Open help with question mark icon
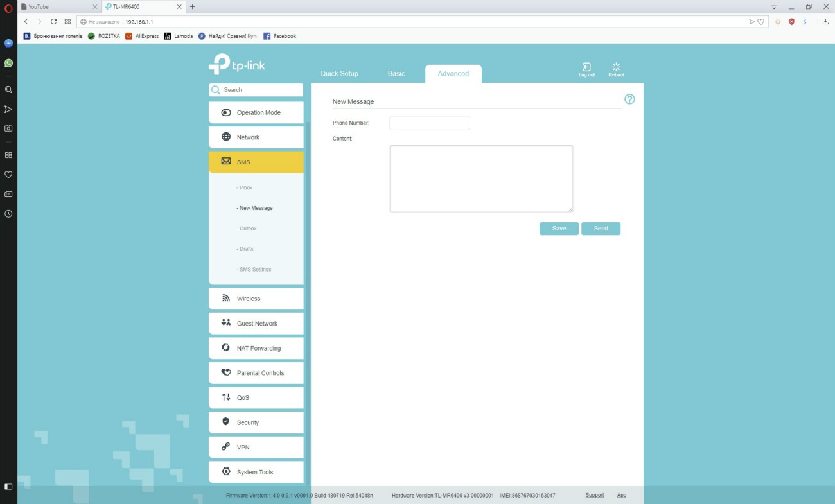The height and width of the screenshot is (504, 835). click(x=629, y=100)
